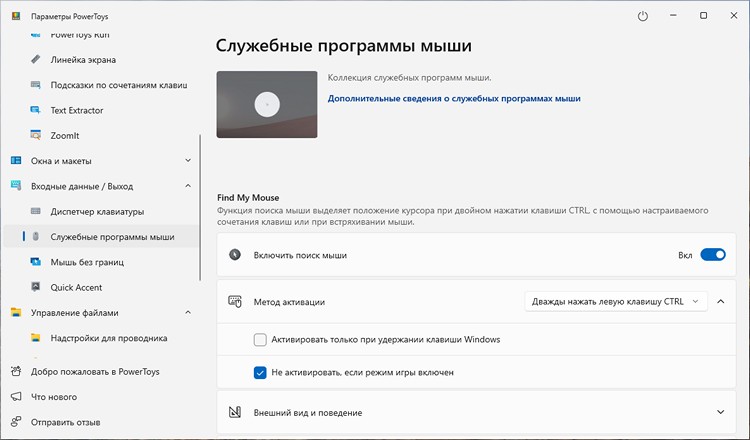
Task: Click the Добро пожаловать в PowerToys icon
Action: (16, 371)
